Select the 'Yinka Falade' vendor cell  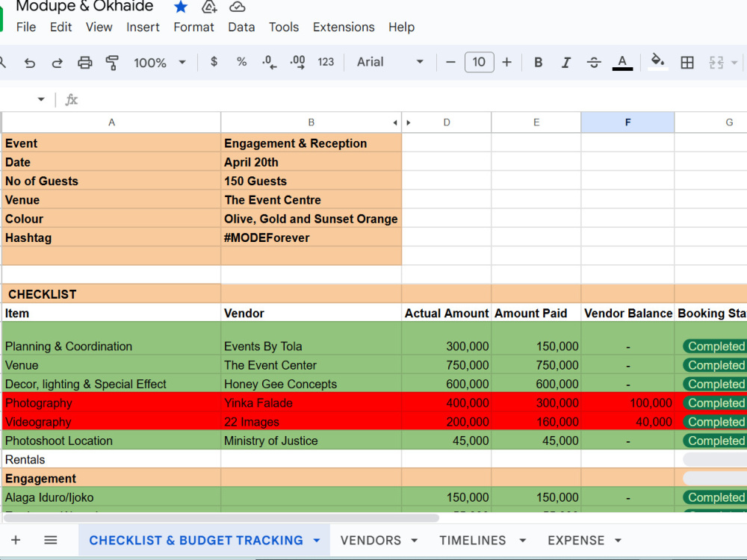pos(311,403)
